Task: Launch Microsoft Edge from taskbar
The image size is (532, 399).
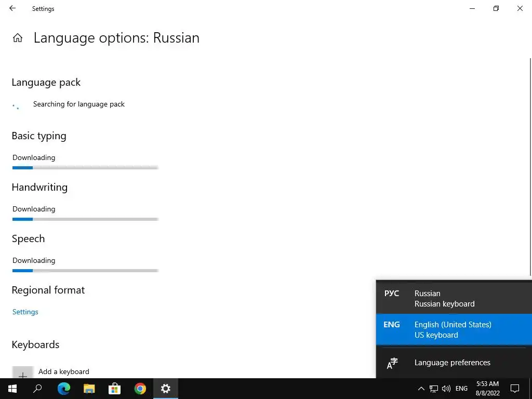Action: click(x=63, y=389)
